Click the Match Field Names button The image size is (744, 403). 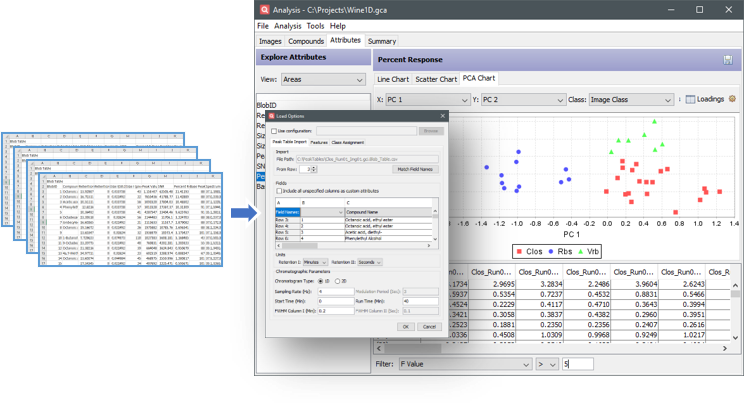[415, 169]
